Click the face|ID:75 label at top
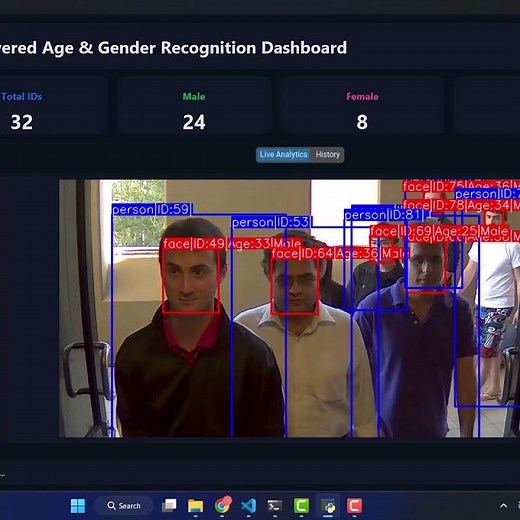520x520 pixels. [461, 186]
